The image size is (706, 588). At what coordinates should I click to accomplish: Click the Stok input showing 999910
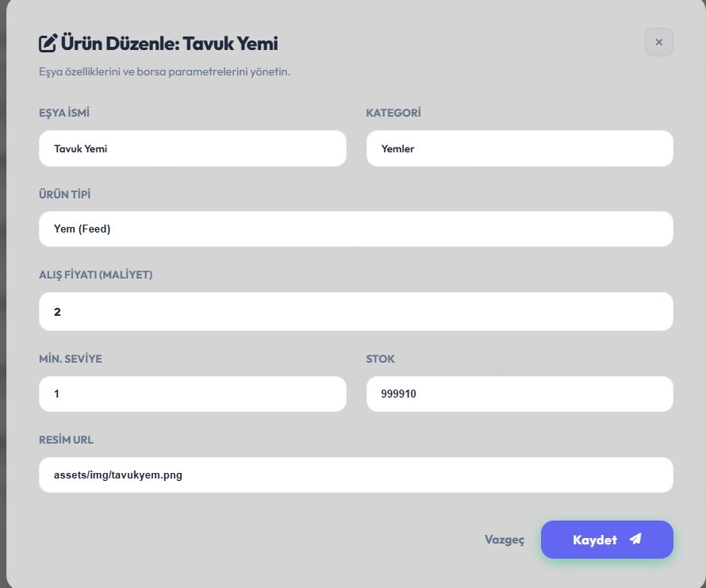519,394
